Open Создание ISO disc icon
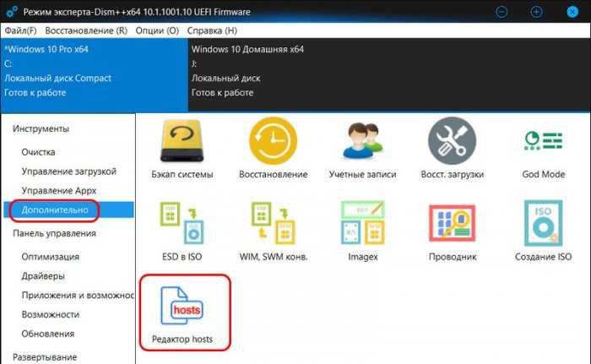The height and width of the screenshot is (364, 591). point(543,223)
